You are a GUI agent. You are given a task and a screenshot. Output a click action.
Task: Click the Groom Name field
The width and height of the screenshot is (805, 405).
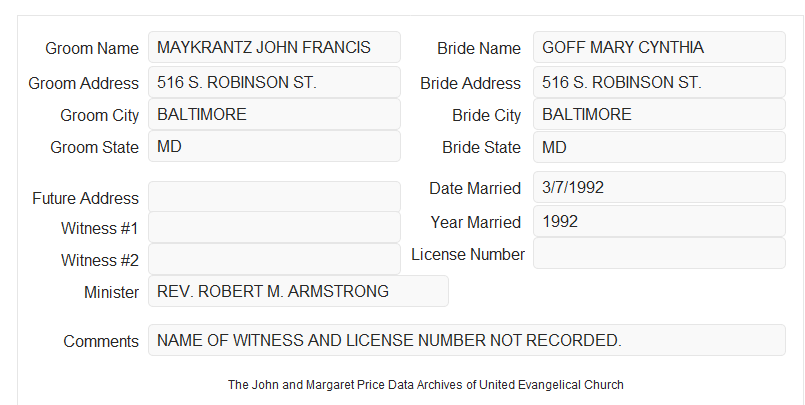click(x=274, y=47)
